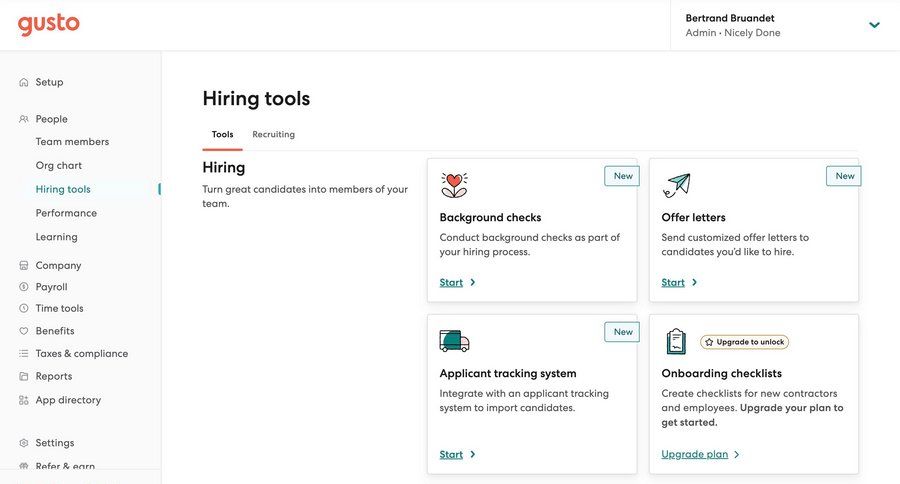
Task: Click New badge on Applicant tracking card
Action: pos(622,332)
